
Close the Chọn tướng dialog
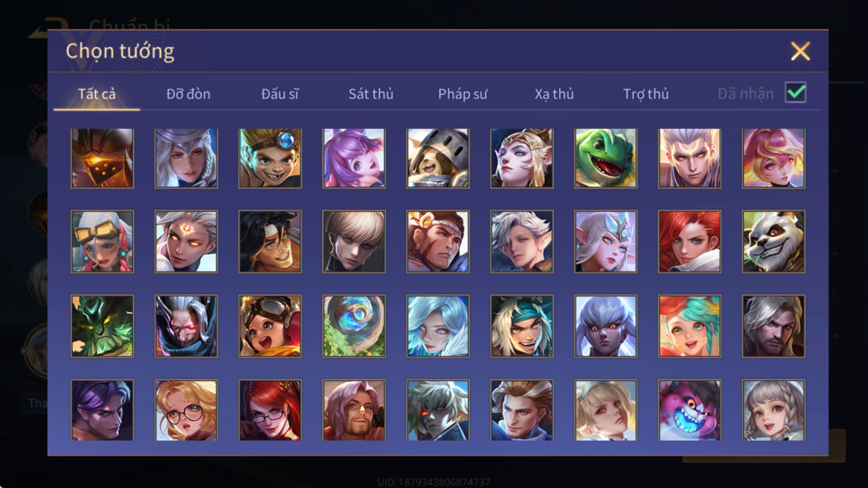[x=800, y=52]
